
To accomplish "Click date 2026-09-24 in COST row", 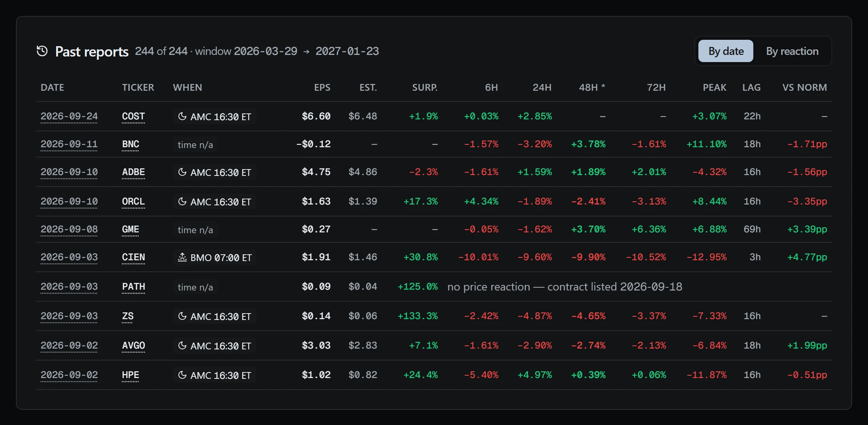I will pos(69,117).
